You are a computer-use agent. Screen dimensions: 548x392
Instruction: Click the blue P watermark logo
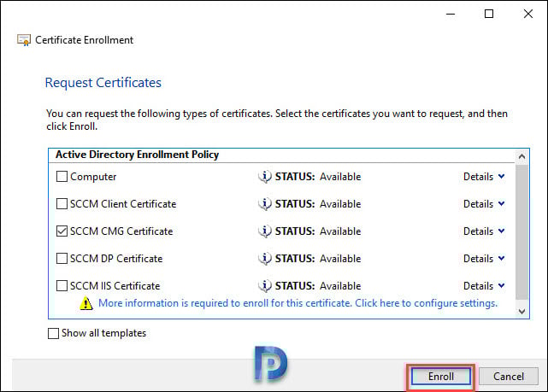271,363
